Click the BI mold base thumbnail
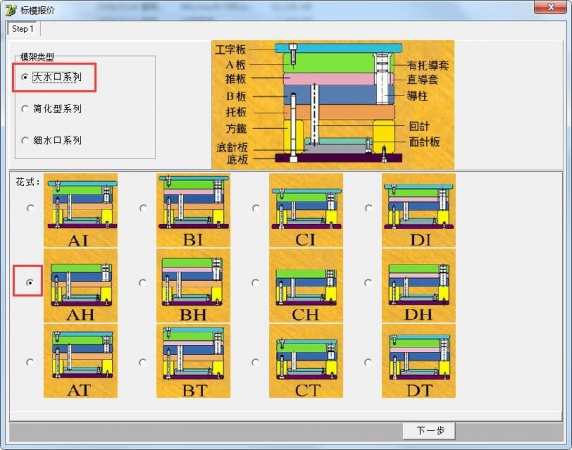 193,210
